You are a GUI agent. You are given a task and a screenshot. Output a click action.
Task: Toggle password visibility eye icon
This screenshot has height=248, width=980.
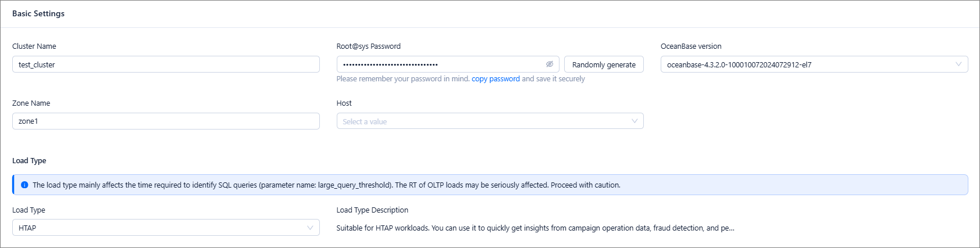(x=549, y=64)
